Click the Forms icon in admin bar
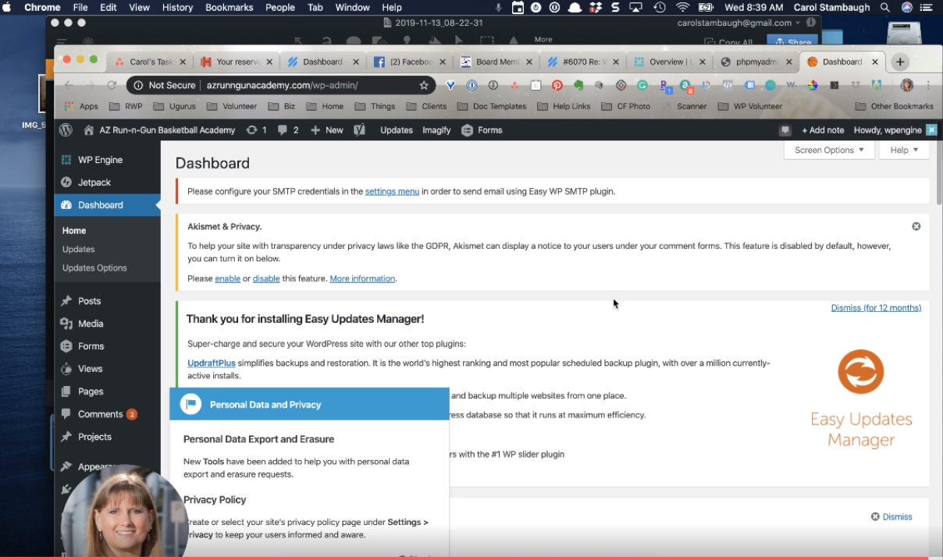The image size is (943, 560). coord(482,130)
